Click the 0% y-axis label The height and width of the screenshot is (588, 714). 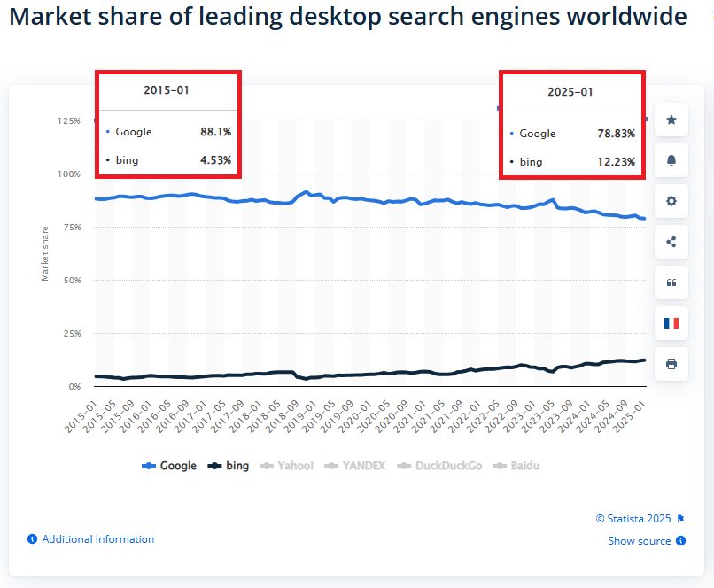74,387
